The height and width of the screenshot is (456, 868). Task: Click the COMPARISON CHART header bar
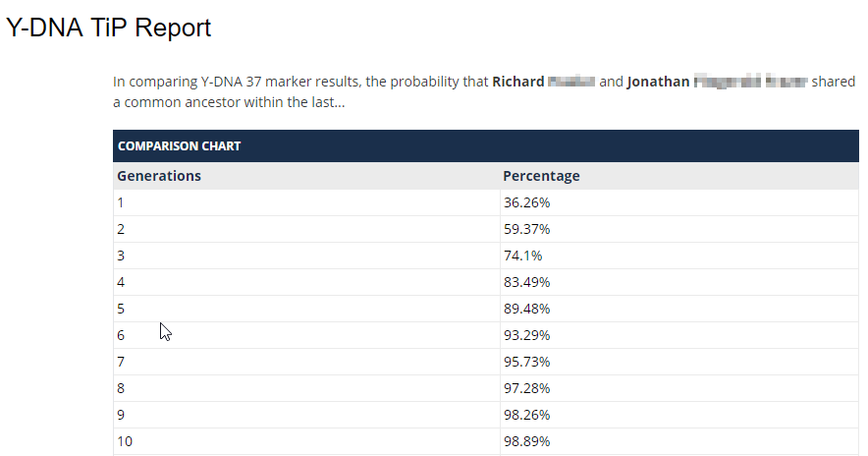[x=179, y=146]
